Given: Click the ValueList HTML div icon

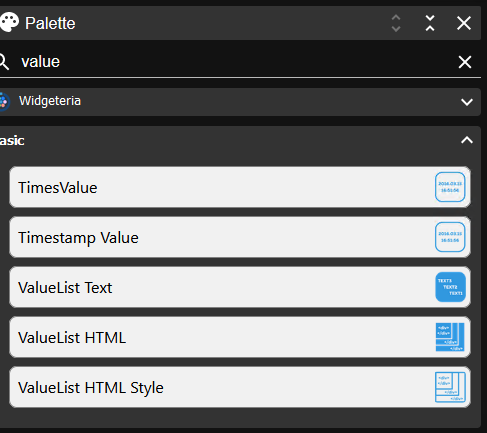Looking at the screenshot, I should (x=450, y=337).
